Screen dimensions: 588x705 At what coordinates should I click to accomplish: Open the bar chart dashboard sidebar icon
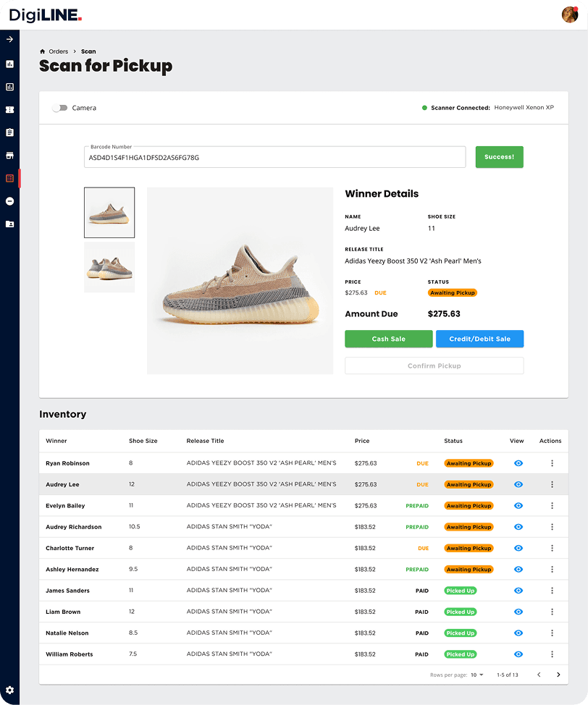pos(9,64)
